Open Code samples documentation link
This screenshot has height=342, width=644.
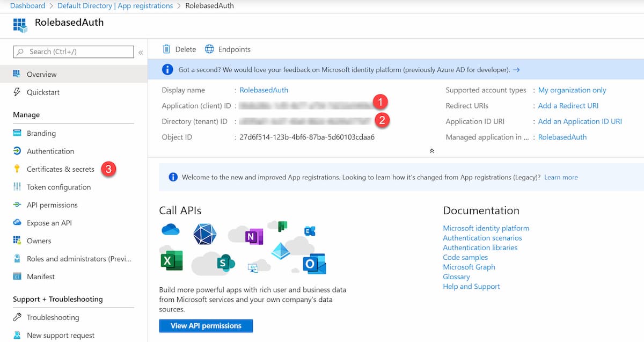(466, 257)
